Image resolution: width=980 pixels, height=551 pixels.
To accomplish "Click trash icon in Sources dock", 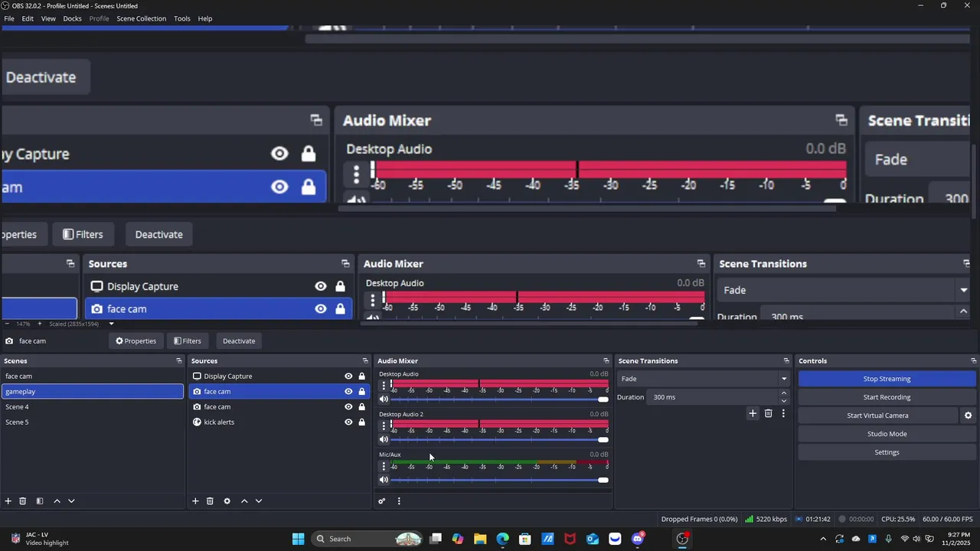I will [x=210, y=501].
